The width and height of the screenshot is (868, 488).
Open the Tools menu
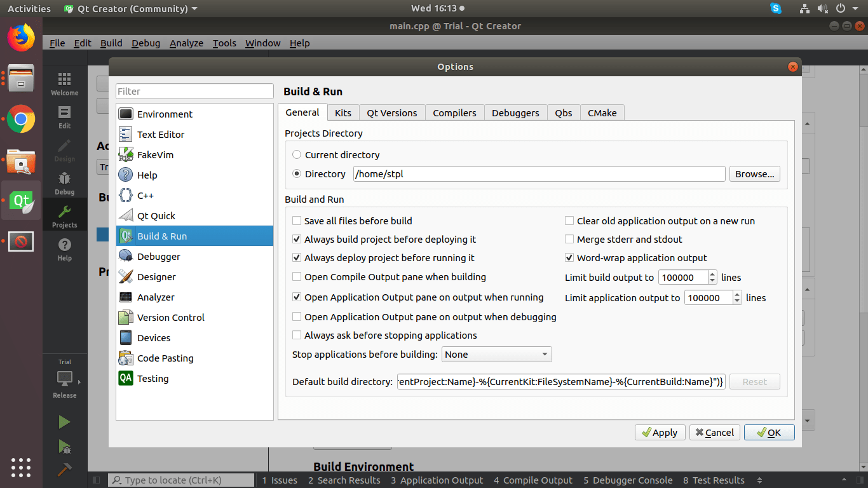[x=224, y=43]
